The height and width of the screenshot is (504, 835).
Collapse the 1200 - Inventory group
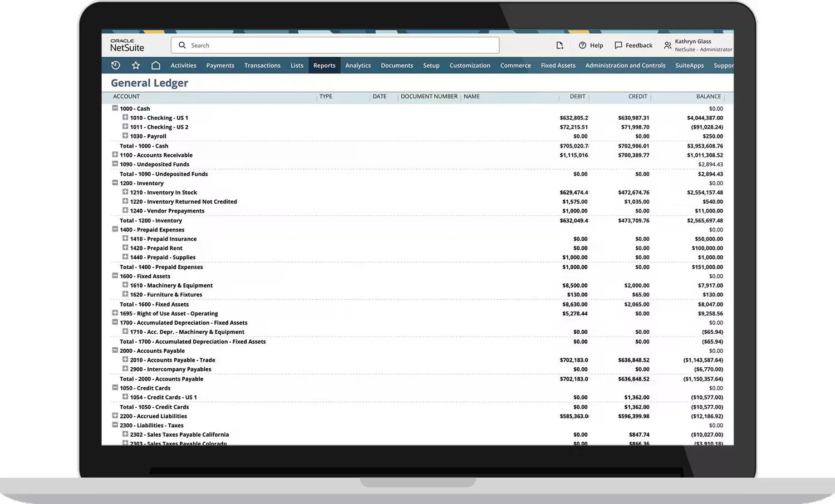click(115, 182)
